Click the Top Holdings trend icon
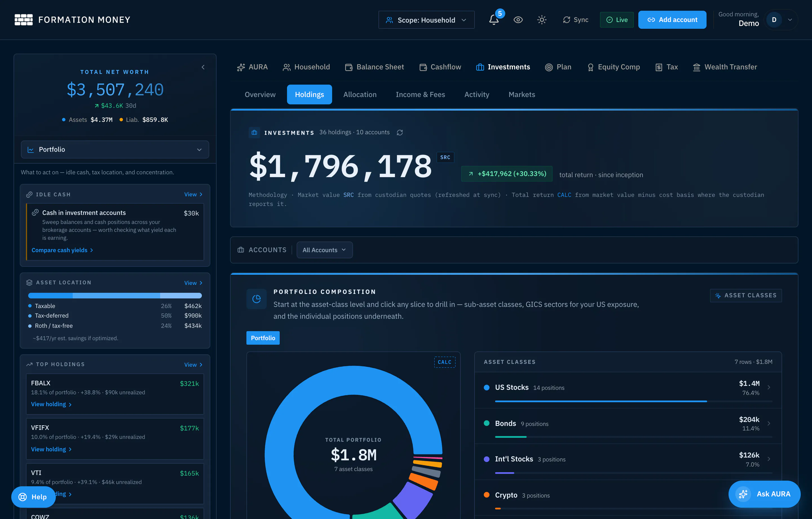This screenshot has width=812, height=519. coord(29,364)
